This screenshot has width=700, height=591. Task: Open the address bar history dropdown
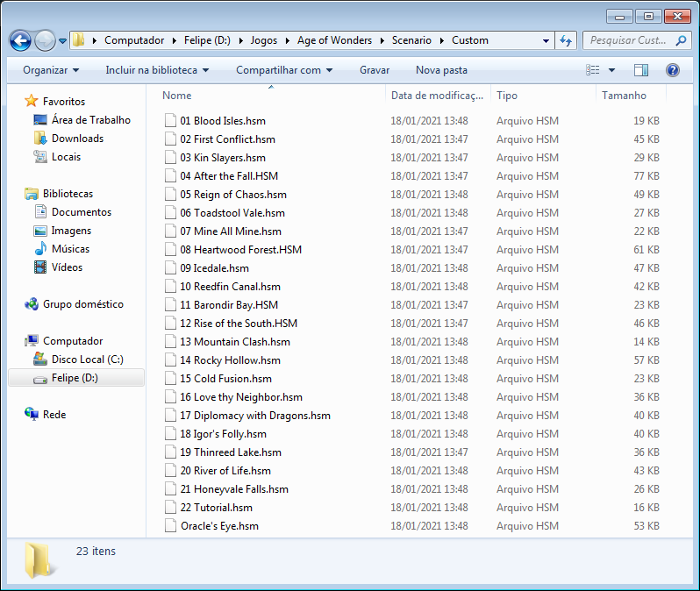546,40
